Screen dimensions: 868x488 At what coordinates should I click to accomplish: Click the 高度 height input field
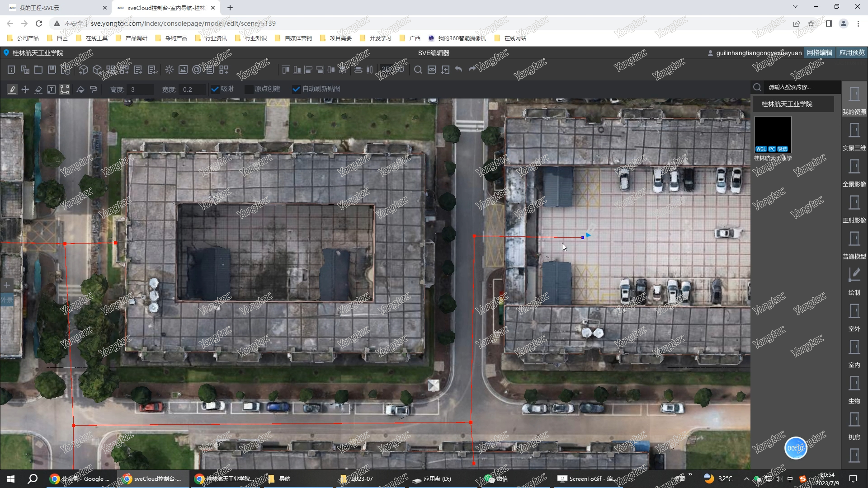click(140, 89)
